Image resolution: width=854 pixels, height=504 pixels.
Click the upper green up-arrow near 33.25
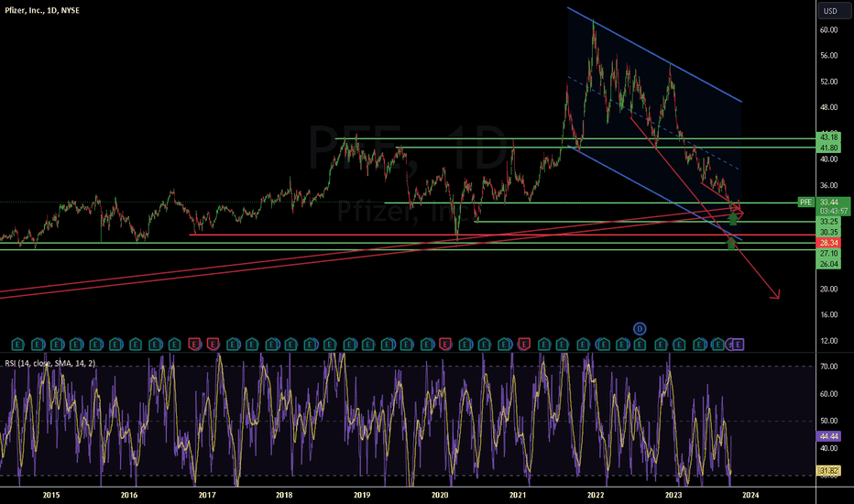click(x=733, y=219)
